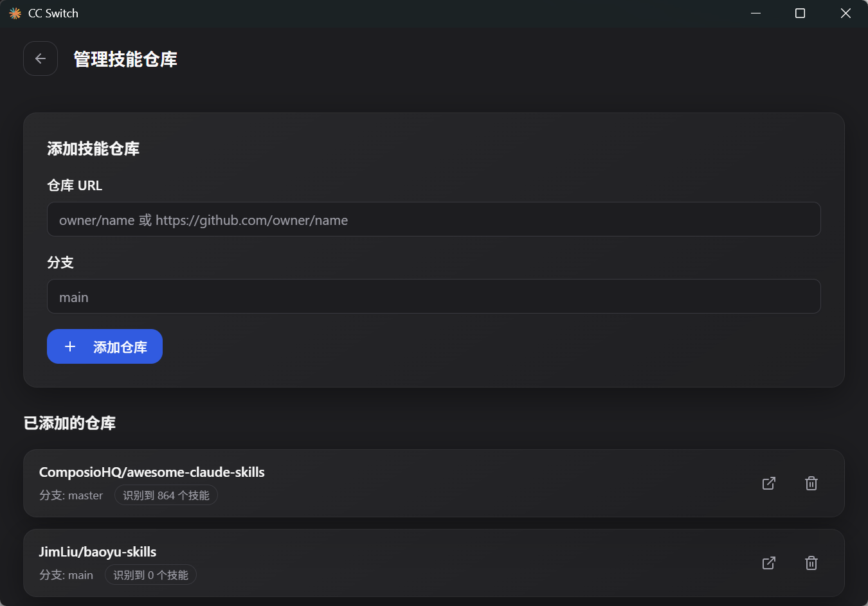This screenshot has width=868, height=606.
Task: Select the ComposioHQ/awesome-claude-skills repository name
Action: point(152,472)
